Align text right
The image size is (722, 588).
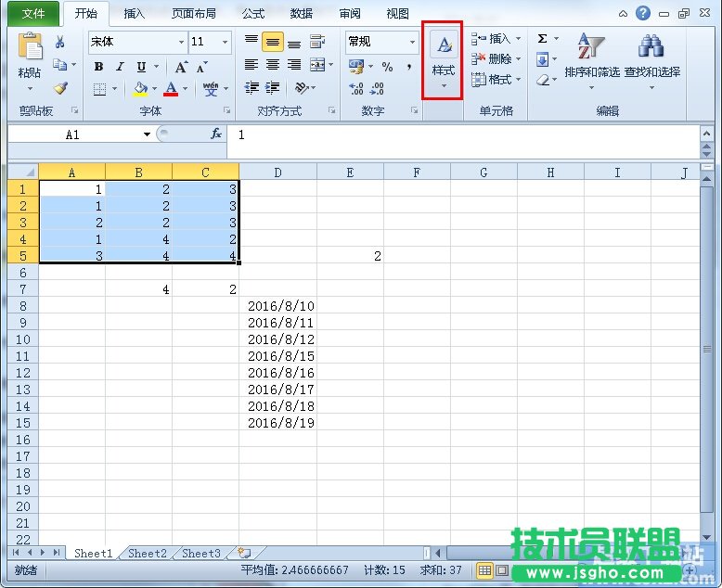pos(294,65)
